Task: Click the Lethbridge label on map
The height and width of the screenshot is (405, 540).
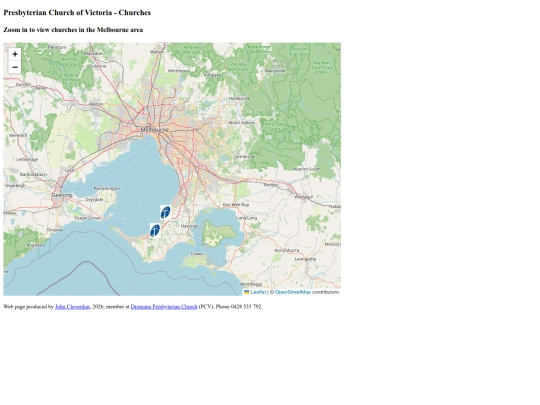Action: (x=27, y=159)
